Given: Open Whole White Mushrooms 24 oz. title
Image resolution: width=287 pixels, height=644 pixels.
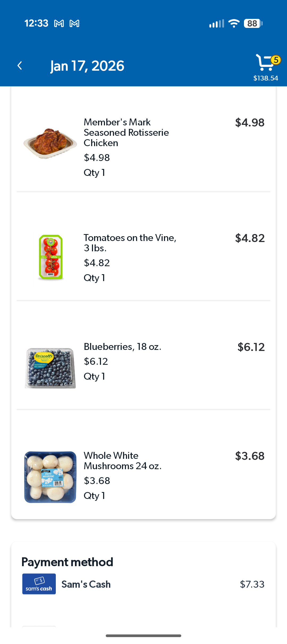Looking at the screenshot, I should (123, 460).
